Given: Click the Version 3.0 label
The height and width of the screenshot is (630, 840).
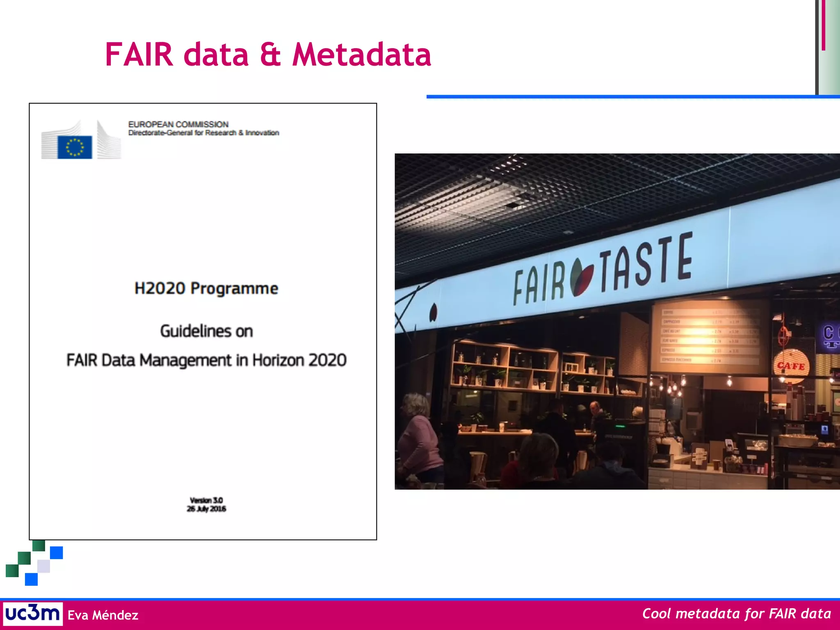Looking at the screenshot, I should 206,500.
